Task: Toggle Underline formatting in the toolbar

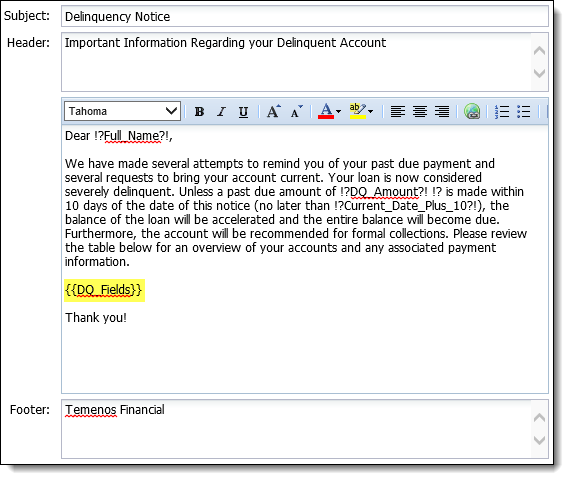Action: 243,111
